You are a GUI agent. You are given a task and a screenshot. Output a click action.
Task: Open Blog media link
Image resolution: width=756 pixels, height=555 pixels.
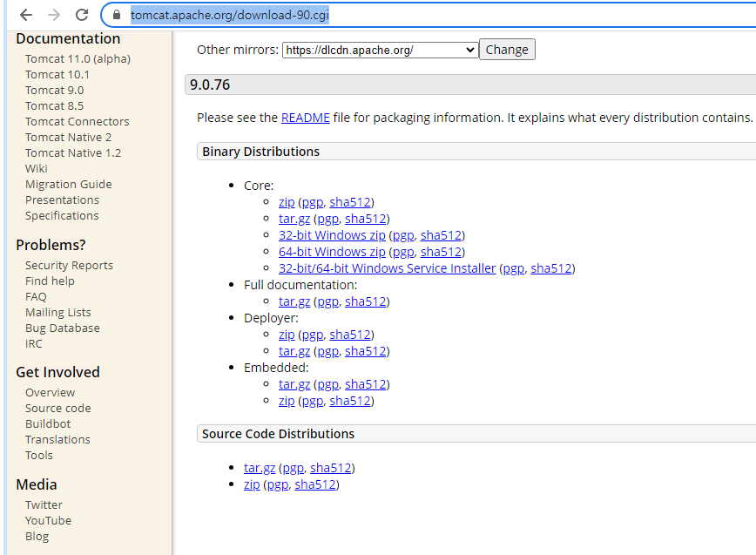pos(37,536)
